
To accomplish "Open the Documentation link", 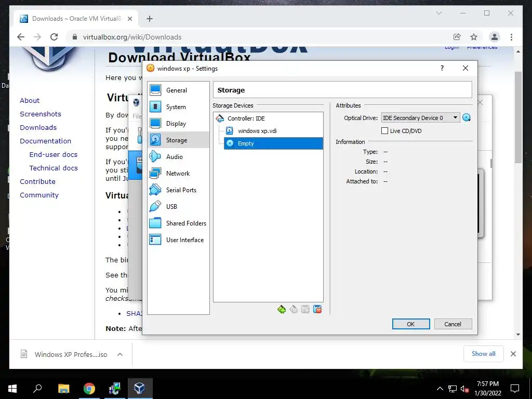I will point(46,141).
